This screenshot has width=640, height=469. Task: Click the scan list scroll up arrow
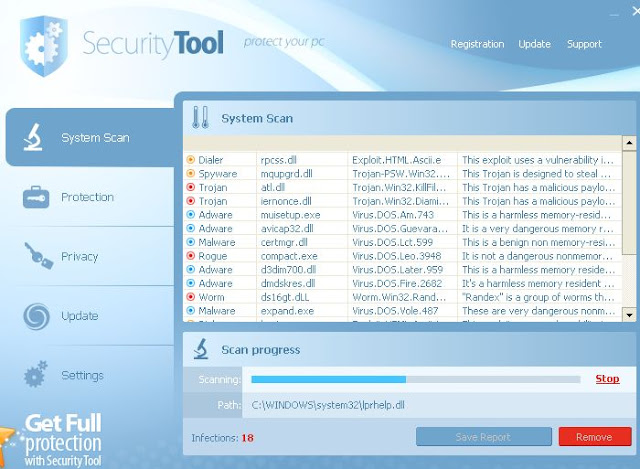[x=629, y=143]
